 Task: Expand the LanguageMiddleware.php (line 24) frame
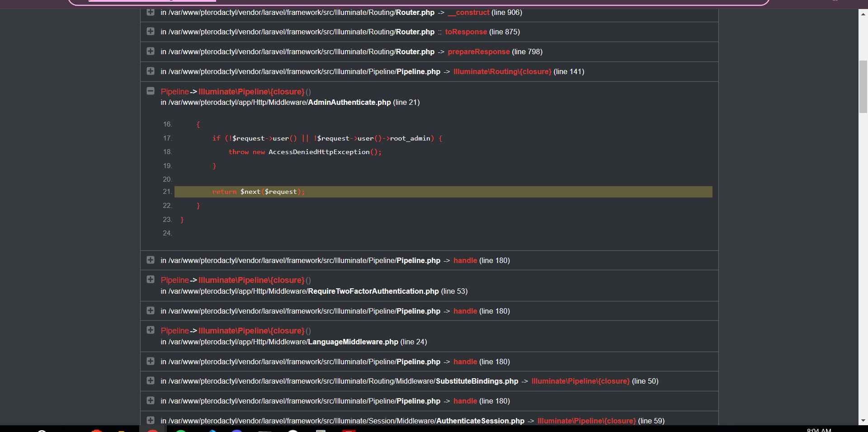coord(151,330)
